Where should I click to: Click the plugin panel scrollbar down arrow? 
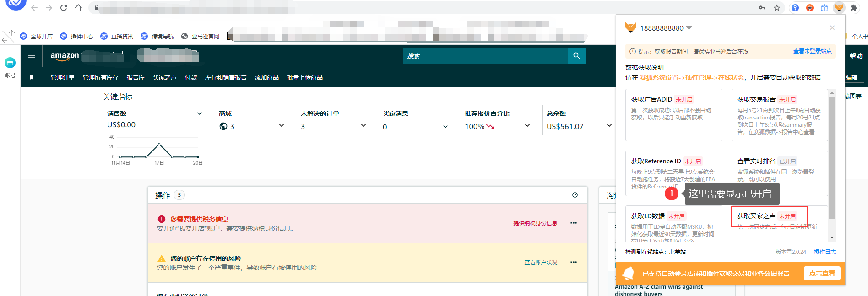[832, 237]
